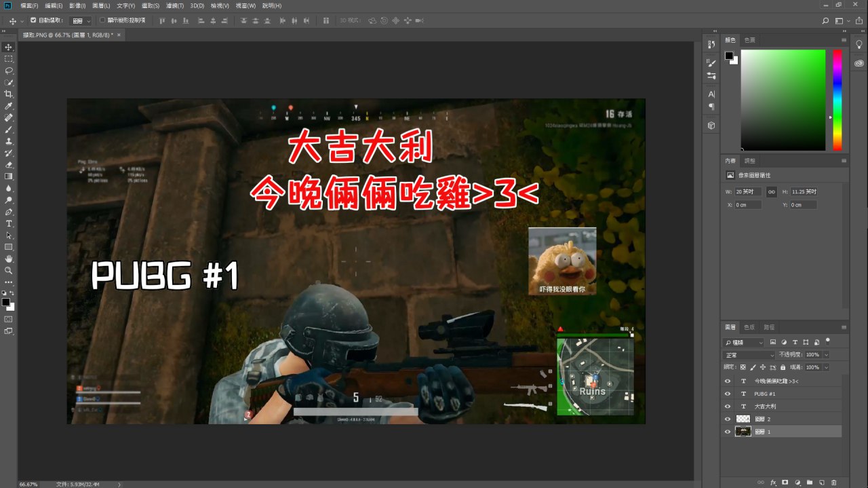This screenshot has width=868, height=488.
Task: Toggle visibility of 圖層 2
Action: click(728, 419)
